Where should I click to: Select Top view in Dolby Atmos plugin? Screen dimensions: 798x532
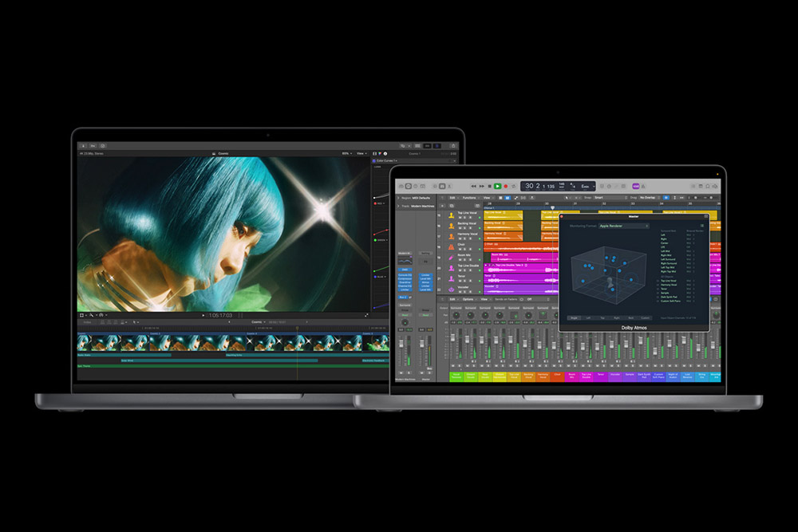[x=602, y=318]
